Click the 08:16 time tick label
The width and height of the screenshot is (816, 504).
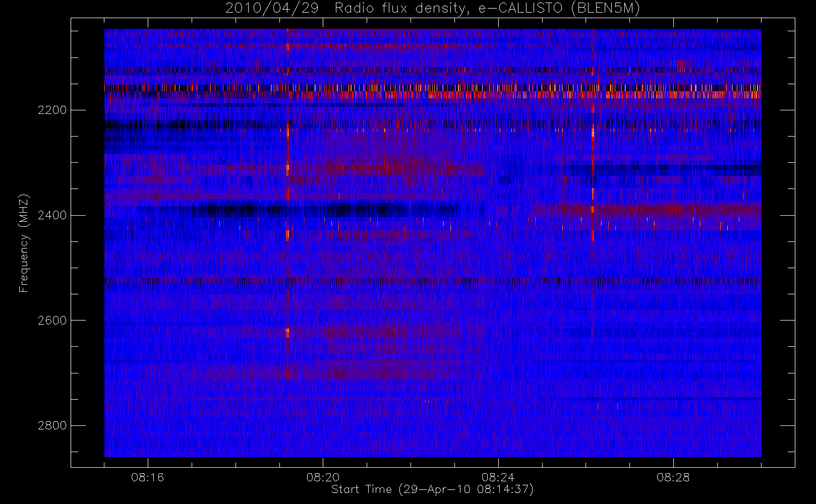point(148,477)
